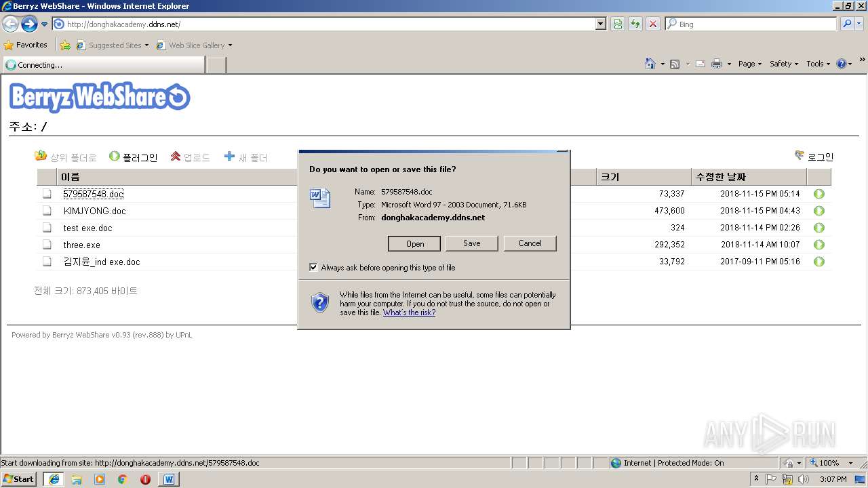Sort by the 이름 name column header
The image size is (868, 488).
pos(71,177)
